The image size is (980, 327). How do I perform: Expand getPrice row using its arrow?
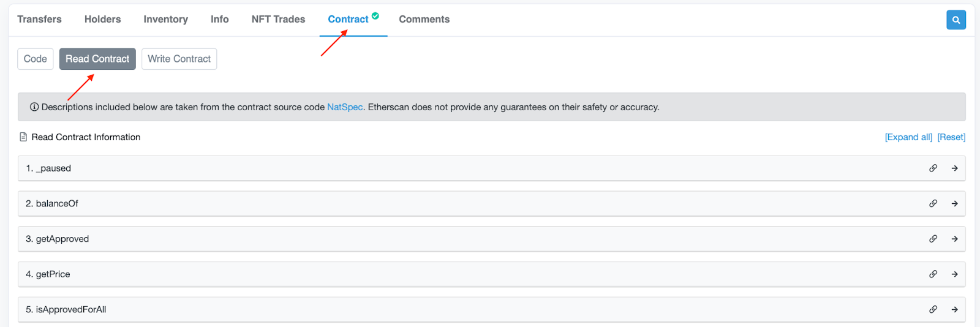(x=954, y=274)
